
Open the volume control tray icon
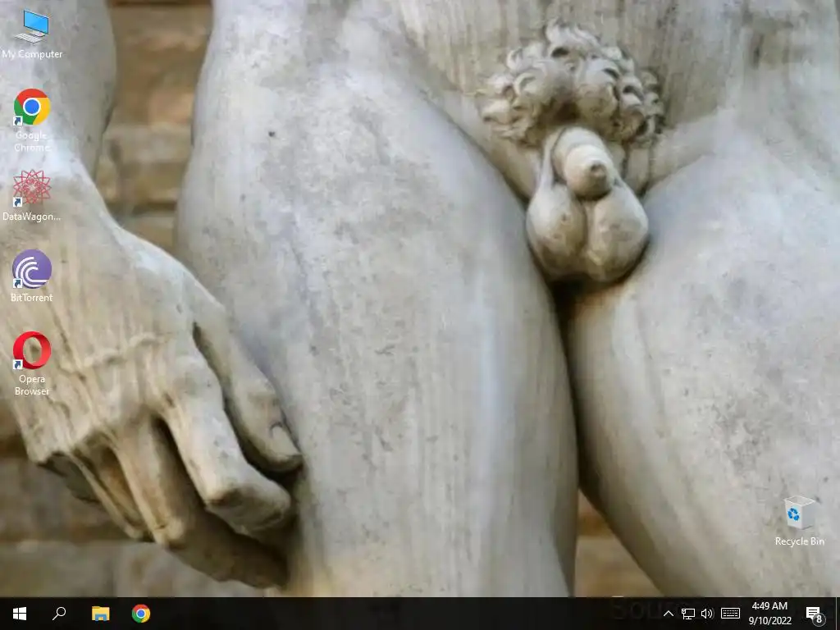tap(707, 614)
